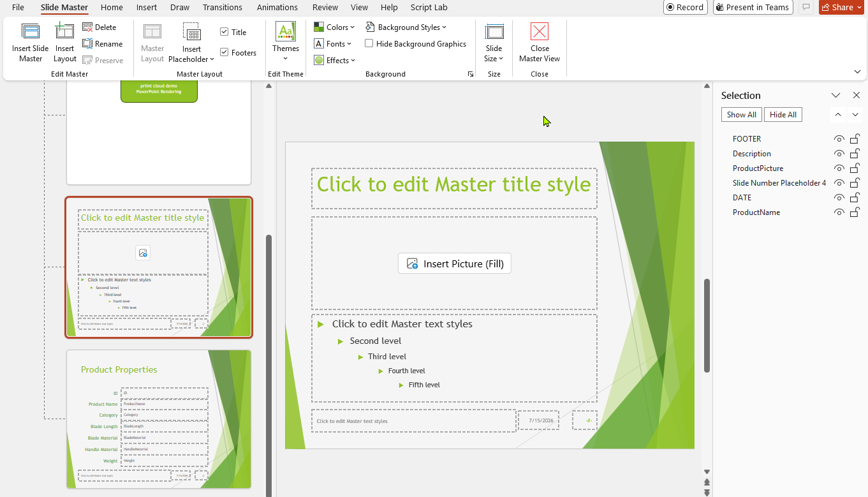The width and height of the screenshot is (868, 497).
Task: Go to next slide with double-arrow button
Action: click(x=707, y=492)
